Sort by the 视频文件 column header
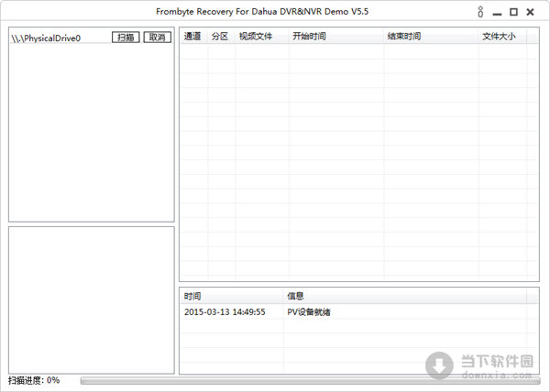 tap(262, 37)
